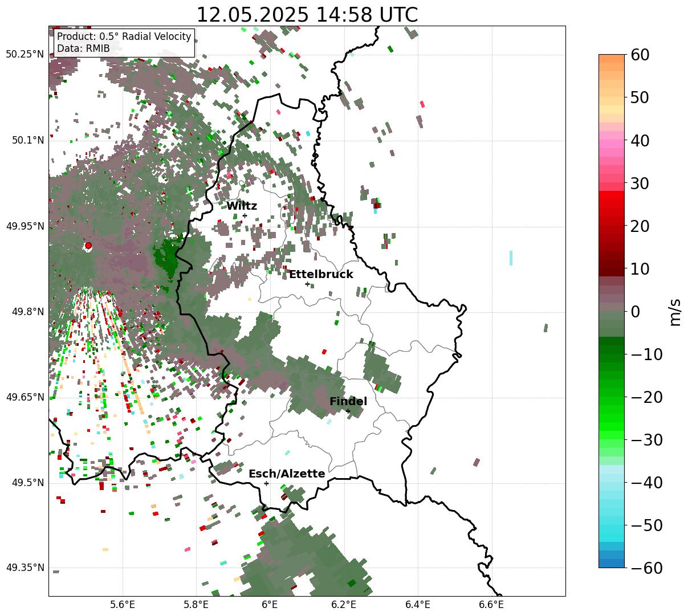
Task: Click the colorbar 10 tick label
Action: click(641, 269)
